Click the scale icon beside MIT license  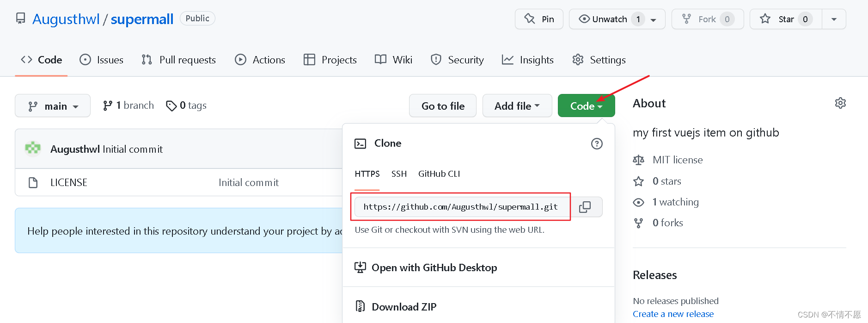pos(638,160)
